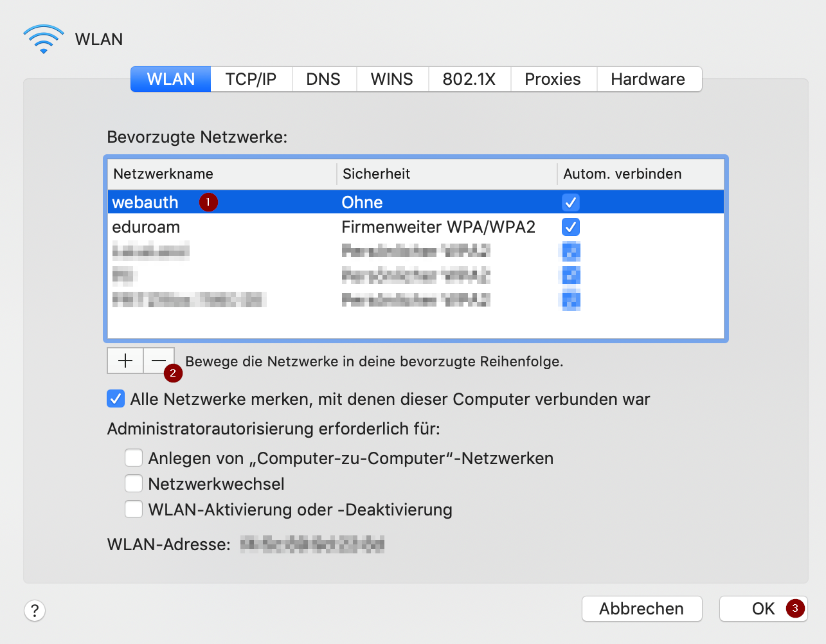Enable "WLAN-Aktivierung oder -Deaktivierung" checkbox

click(134, 510)
